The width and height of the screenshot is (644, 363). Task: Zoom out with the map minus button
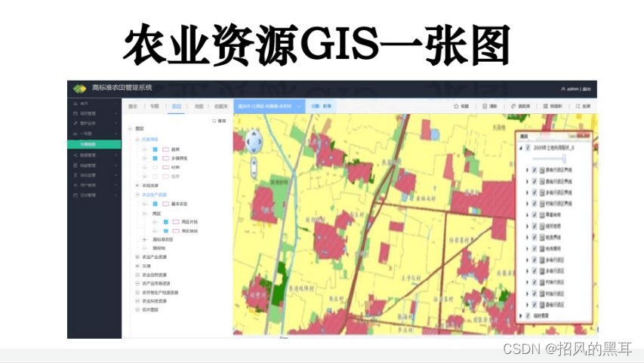coord(254,174)
